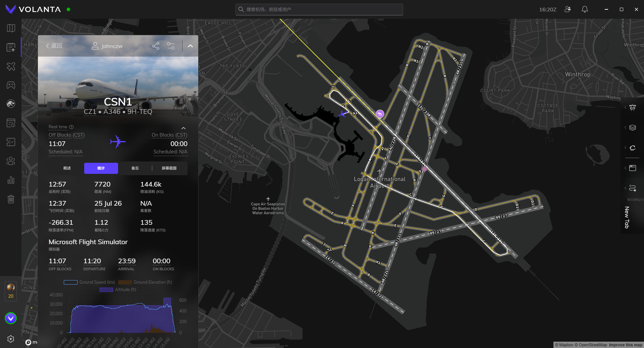Open the map view sidebar icon

click(11, 28)
